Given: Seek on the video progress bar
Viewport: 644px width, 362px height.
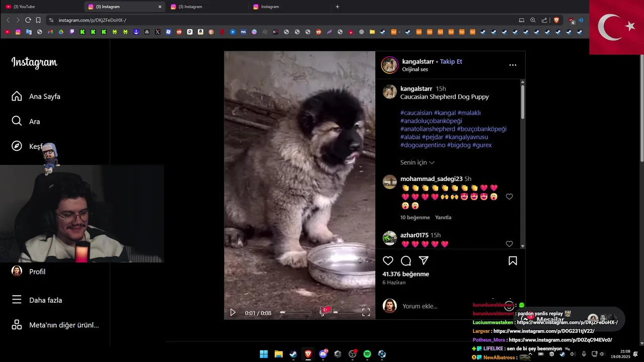Looking at the screenshot, I should 296,313.
